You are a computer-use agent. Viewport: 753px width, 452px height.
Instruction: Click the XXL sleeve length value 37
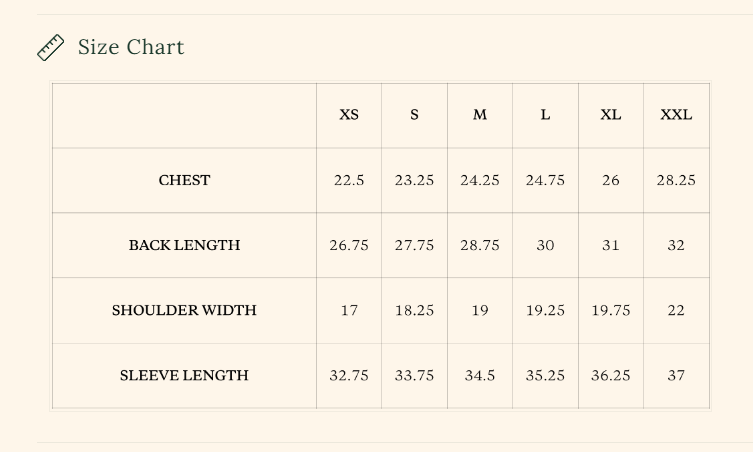pyautogui.click(x=676, y=376)
